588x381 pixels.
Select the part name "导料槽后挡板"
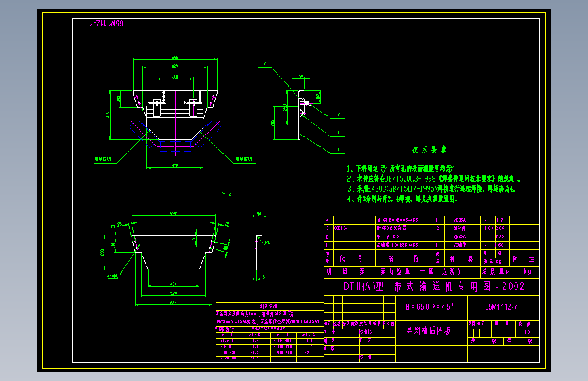click(429, 331)
